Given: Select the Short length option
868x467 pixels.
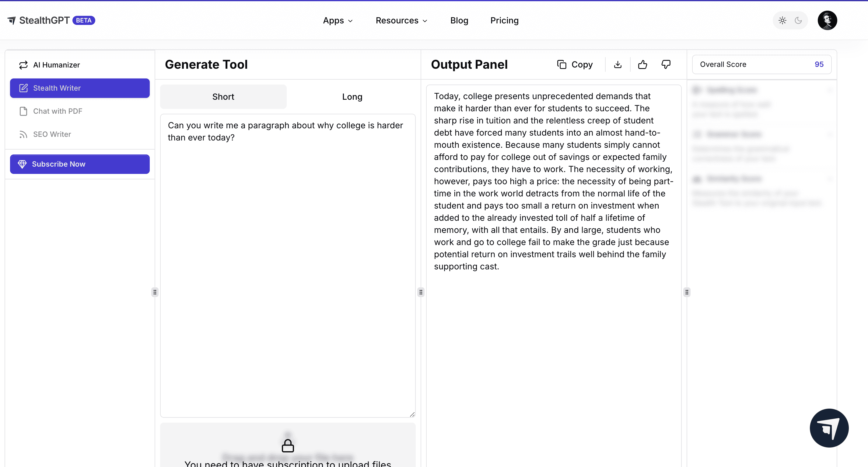Looking at the screenshot, I should pyautogui.click(x=223, y=97).
